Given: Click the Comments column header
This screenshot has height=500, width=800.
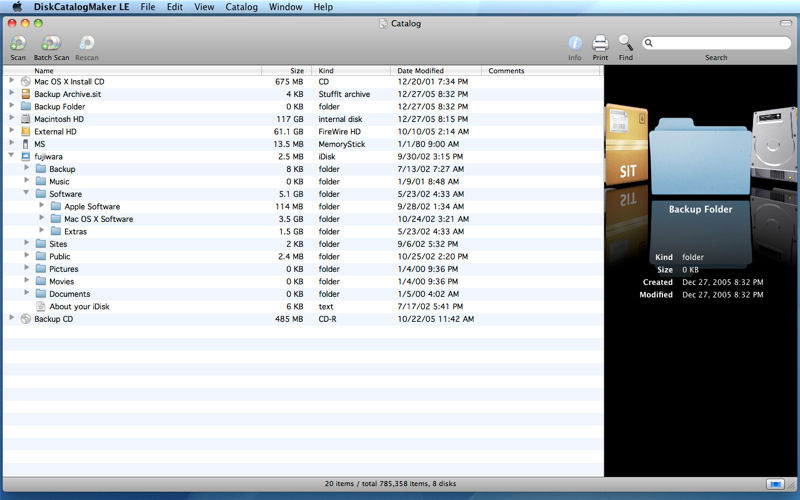Looking at the screenshot, I should [x=542, y=70].
